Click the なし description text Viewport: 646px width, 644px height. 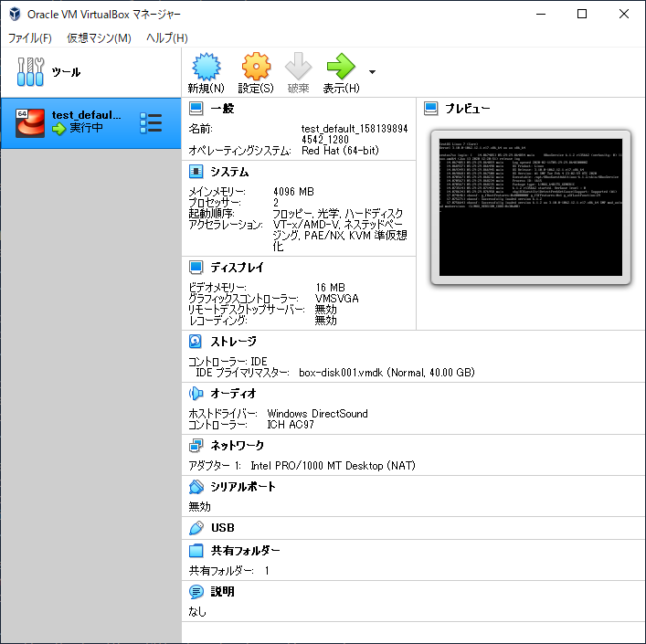click(197, 612)
